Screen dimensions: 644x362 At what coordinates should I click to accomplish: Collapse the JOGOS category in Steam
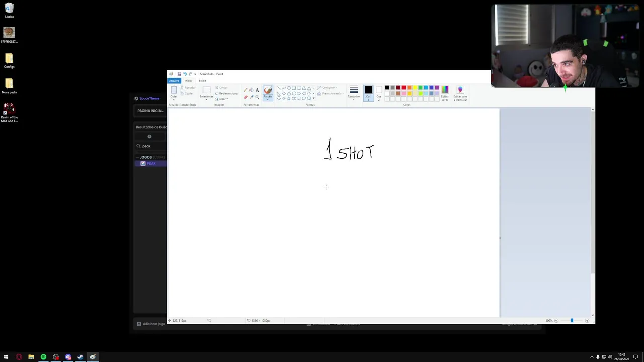click(x=138, y=157)
